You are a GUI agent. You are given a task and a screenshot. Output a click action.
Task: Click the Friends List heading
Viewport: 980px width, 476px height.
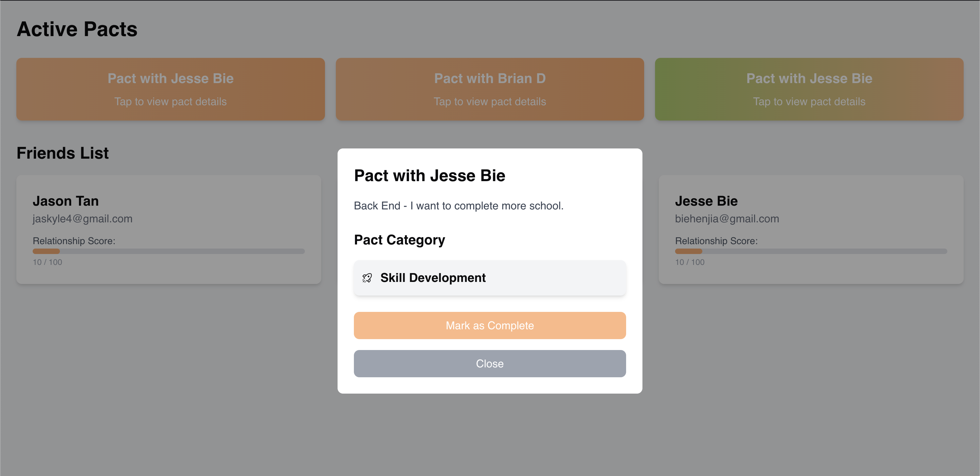[63, 153]
